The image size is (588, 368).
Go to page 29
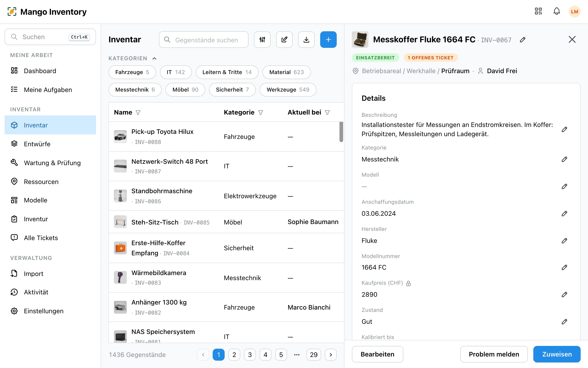(314, 355)
